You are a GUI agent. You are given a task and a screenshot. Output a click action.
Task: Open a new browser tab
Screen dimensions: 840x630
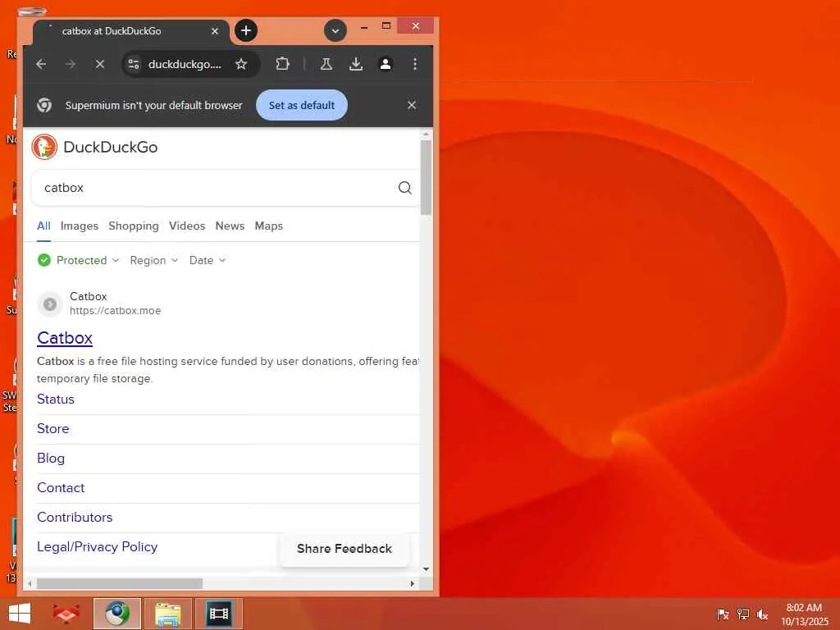pos(246,30)
